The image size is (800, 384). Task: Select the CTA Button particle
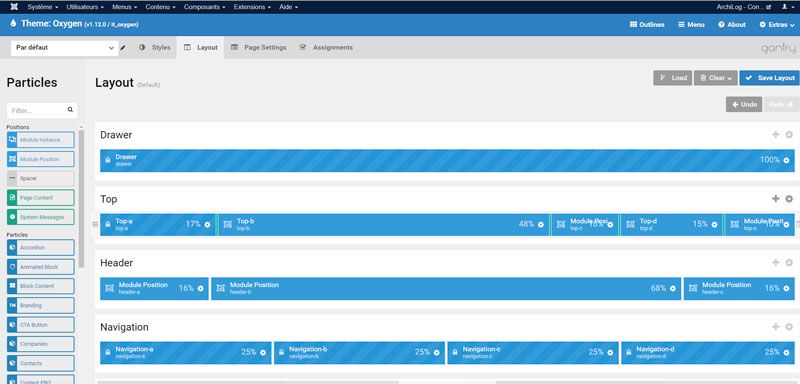40,325
